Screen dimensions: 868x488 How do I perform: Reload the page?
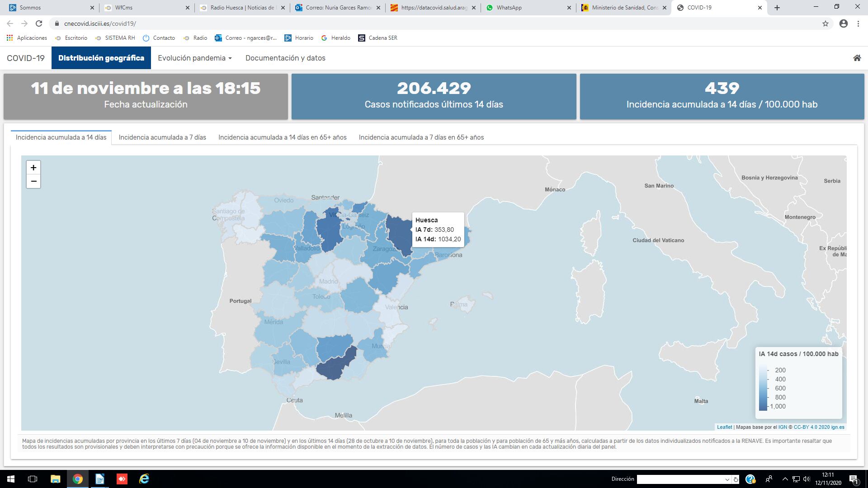click(x=39, y=23)
